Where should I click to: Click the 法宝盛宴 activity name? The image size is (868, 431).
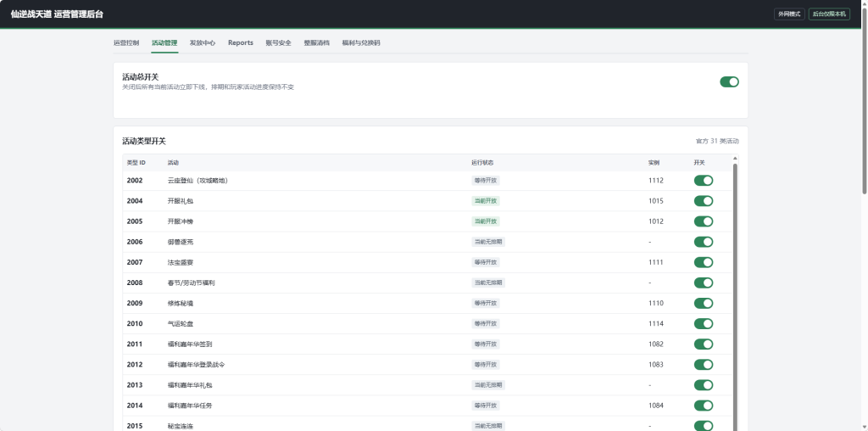coord(181,263)
